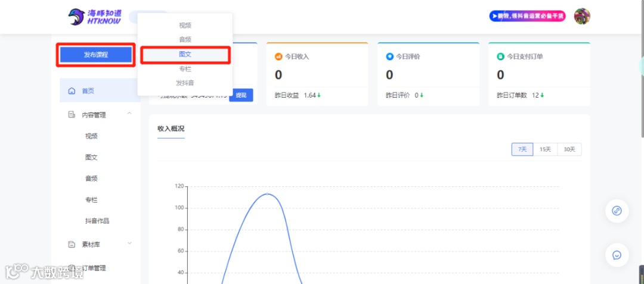Select the 今日收入 orange icon

(x=278, y=57)
